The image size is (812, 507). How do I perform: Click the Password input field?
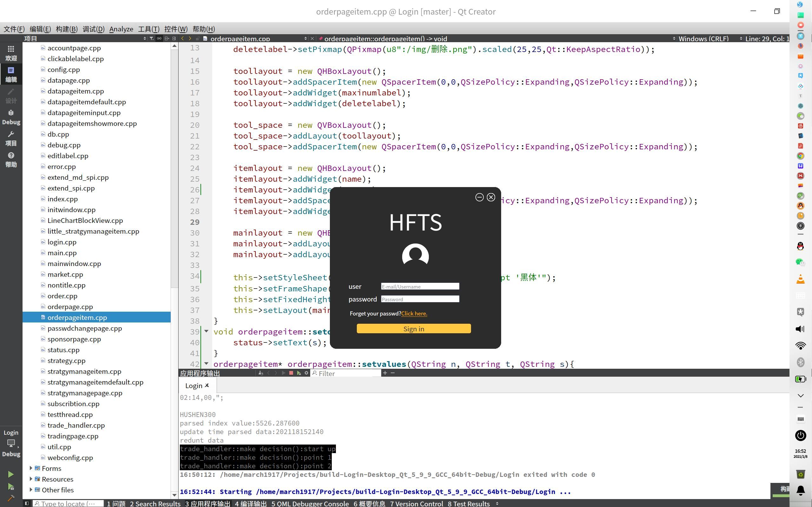click(419, 299)
